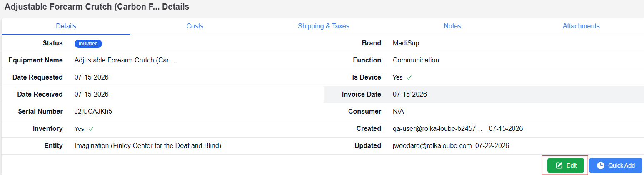This screenshot has width=644, height=175.
Task: Click the Entity field label
Action: 53,146
